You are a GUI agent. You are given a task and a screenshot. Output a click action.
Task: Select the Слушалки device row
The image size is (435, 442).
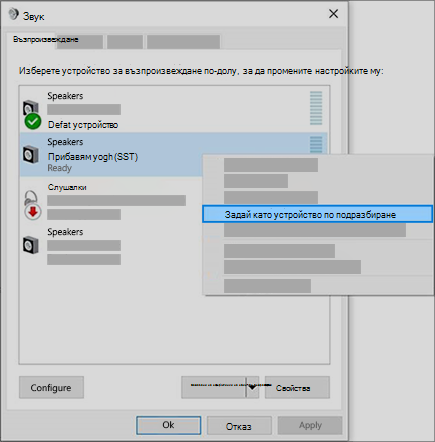pyautogui.click(x=111, y=201)
